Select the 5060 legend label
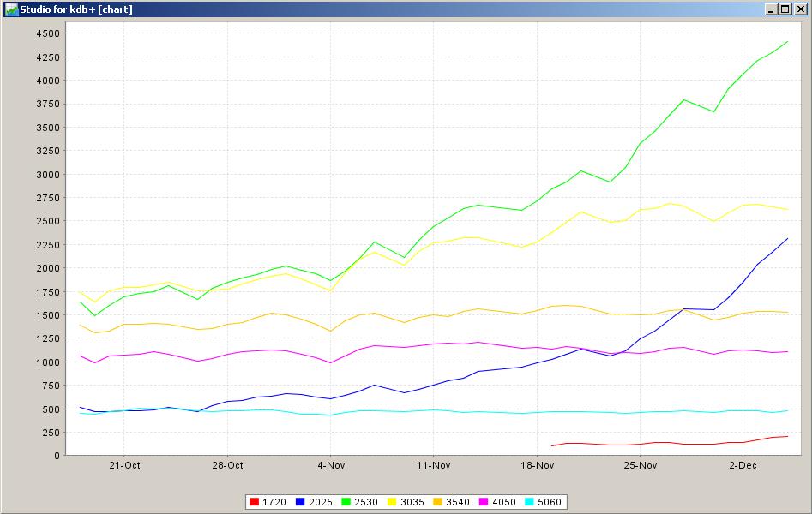The height and width of the screenshot is (514, 812). pyautogui.click(x=550, y=502)
